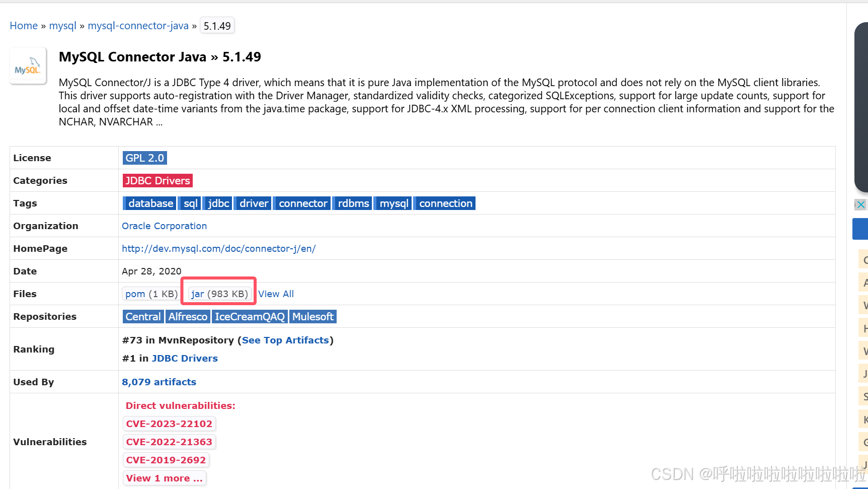Open the mysql-connector-java breadcrumb link
Viewport: 868px width, 489px height.
coord(138,26)
